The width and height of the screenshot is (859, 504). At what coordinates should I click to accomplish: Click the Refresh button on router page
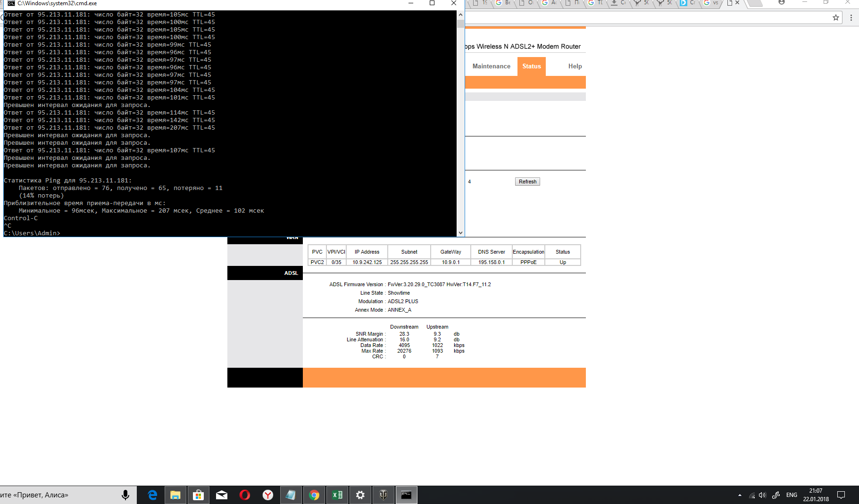(x=527, y=182)
